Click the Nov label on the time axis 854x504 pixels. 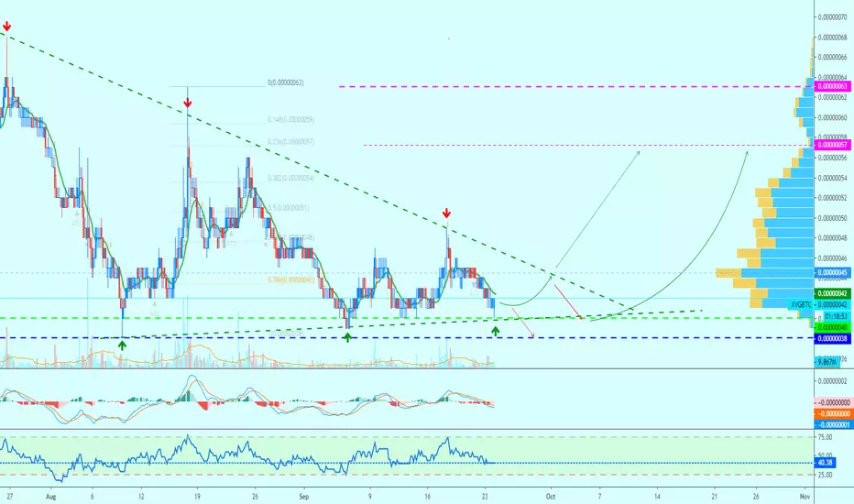point(805,497)
